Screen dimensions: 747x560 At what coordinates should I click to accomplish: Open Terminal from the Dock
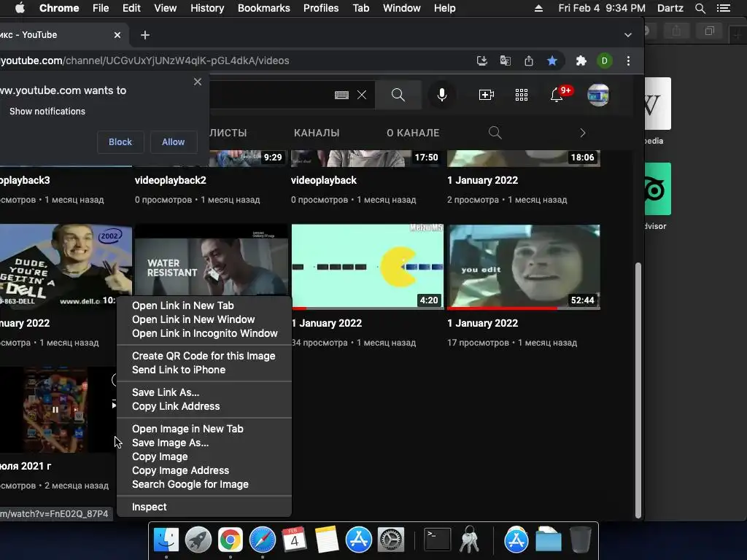[x=438, y=540]
